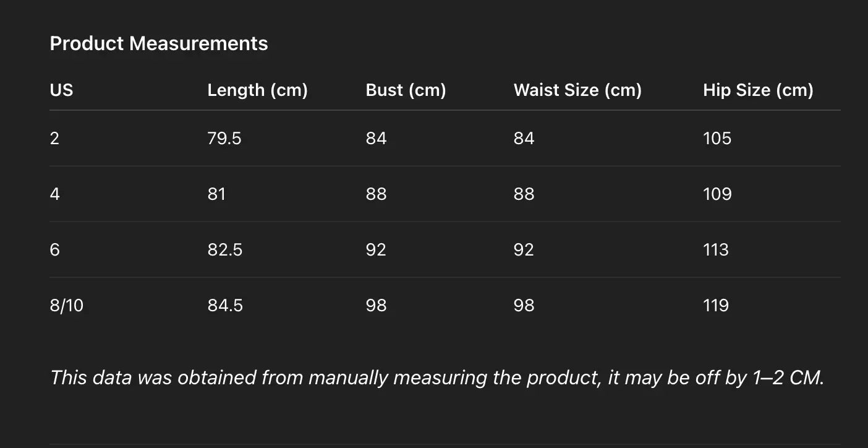The image size is (868, 448).
Task: Click the Bust (cm) column header
Action: point(406,90)
